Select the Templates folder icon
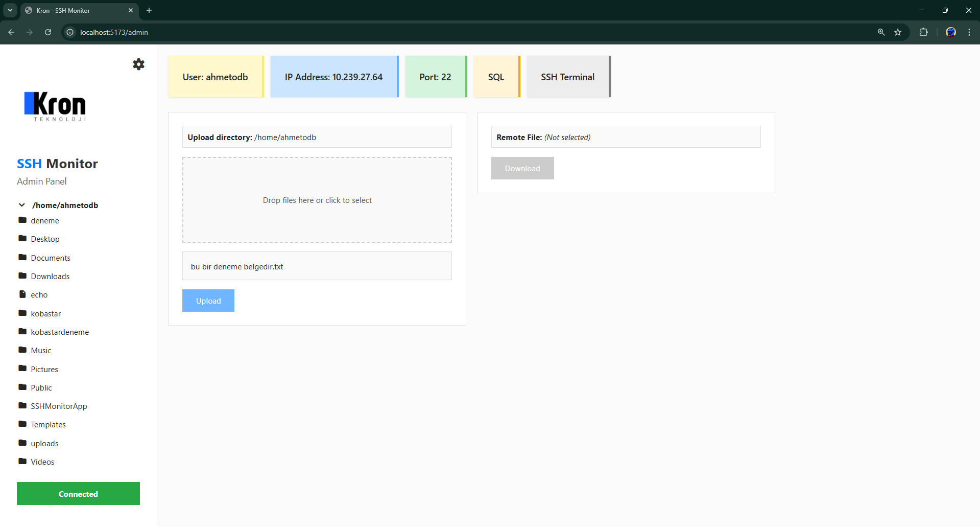 click(23, 424)
